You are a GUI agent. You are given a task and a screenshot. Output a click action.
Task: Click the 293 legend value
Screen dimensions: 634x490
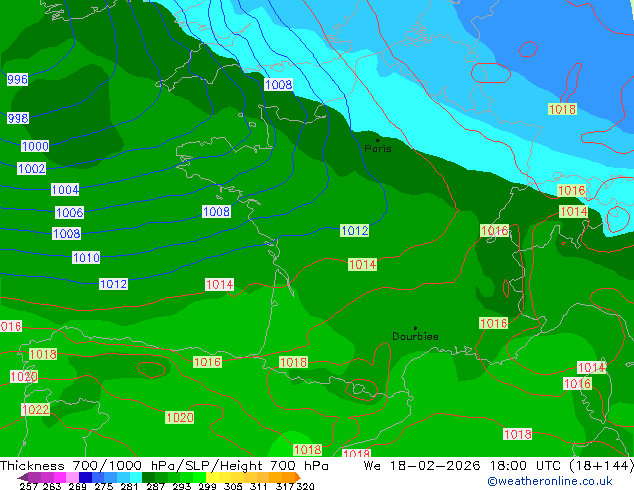tap(182, 486)
